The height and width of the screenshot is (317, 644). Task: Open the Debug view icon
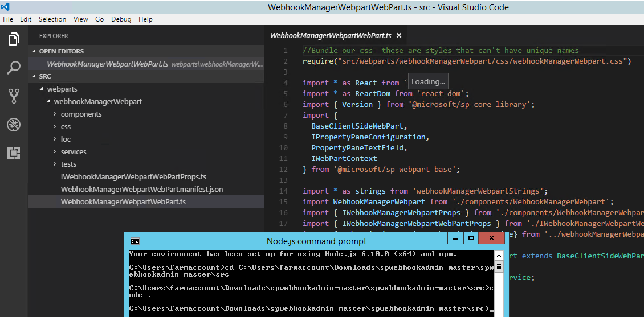pos(14,125)
